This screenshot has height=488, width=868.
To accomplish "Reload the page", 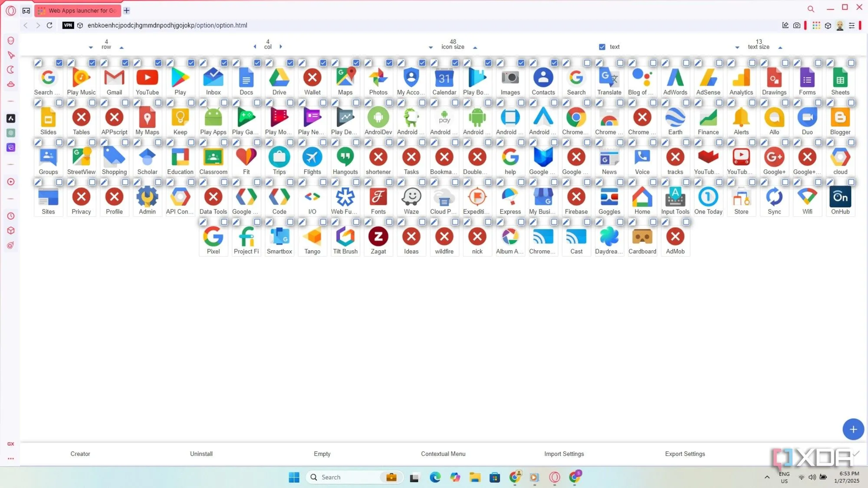I will 49,25.
